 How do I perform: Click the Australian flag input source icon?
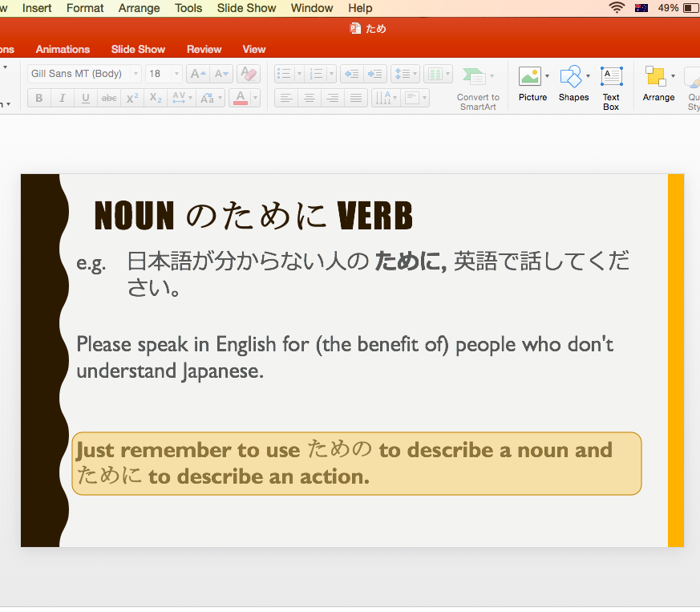[641, 7]
